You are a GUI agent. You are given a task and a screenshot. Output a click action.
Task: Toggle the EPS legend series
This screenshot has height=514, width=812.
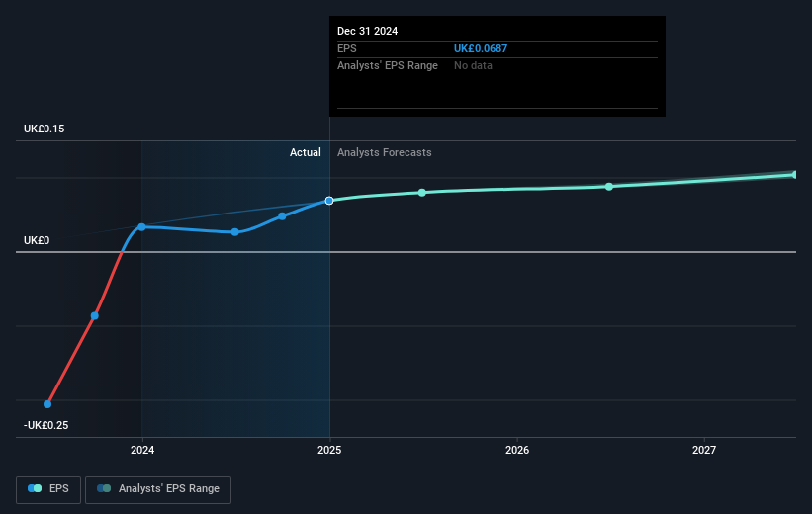[x=48, y=489]
